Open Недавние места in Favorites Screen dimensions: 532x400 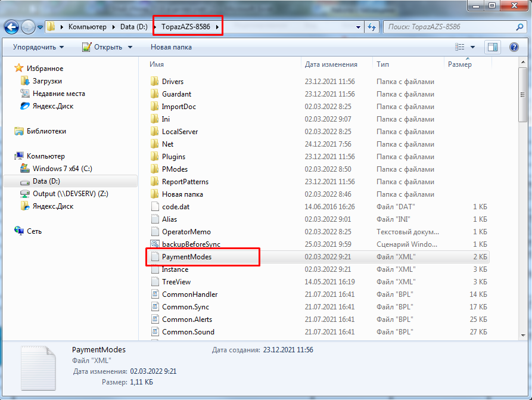(59, 94)
